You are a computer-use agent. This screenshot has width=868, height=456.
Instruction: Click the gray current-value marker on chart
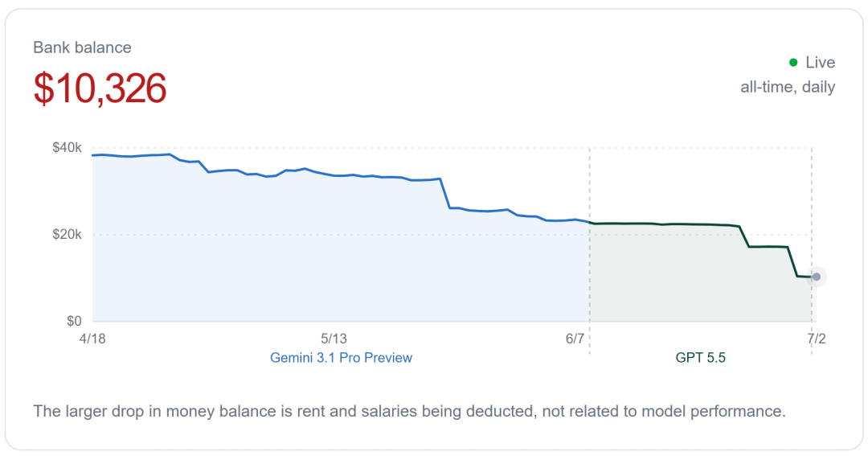[x=816, y=277]
